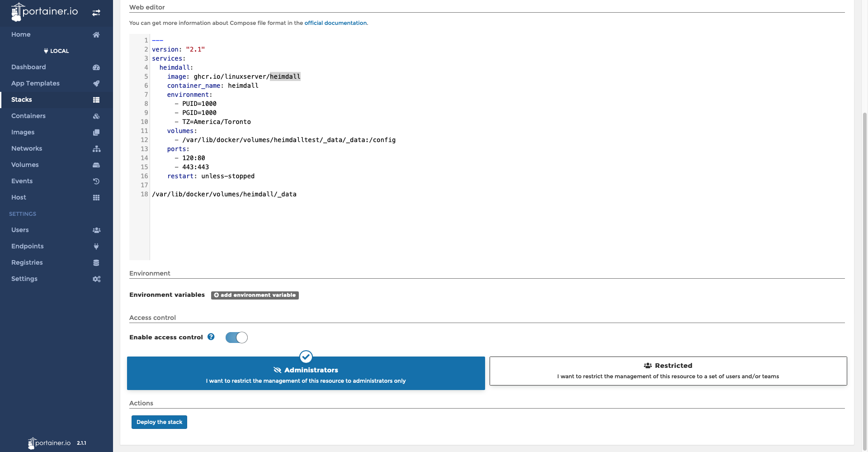This screenshot has width=868, height=452.
Task: Open the Containers page
Action: coord(57,116)
